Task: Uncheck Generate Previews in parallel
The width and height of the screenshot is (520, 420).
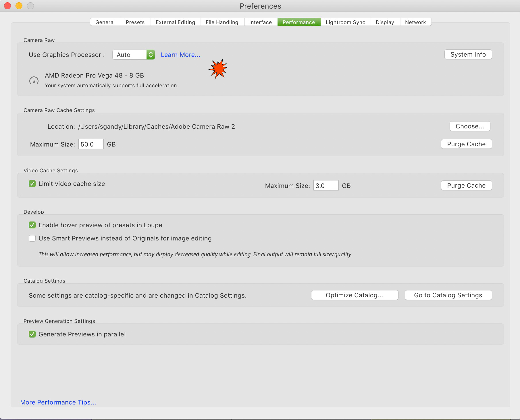Action: pos(32,334)
